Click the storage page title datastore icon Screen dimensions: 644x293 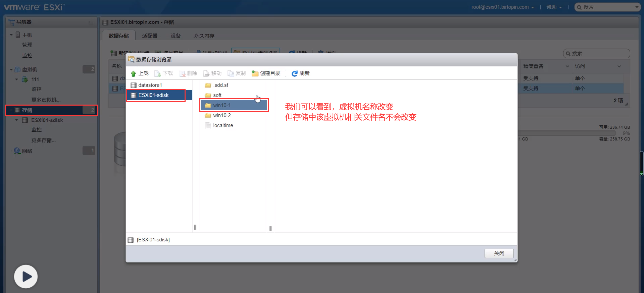[x=105, y=22]
